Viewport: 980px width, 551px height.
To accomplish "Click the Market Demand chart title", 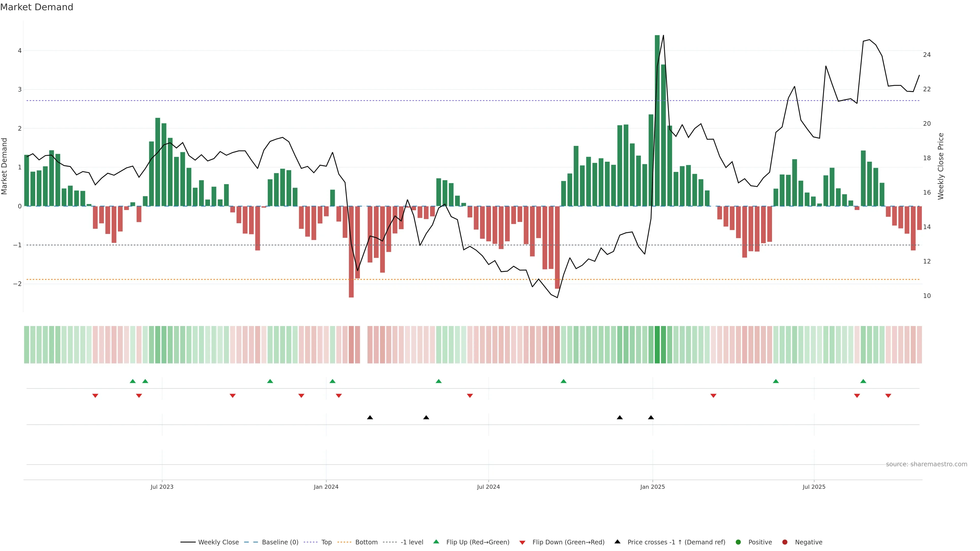I will click(36, 7).
